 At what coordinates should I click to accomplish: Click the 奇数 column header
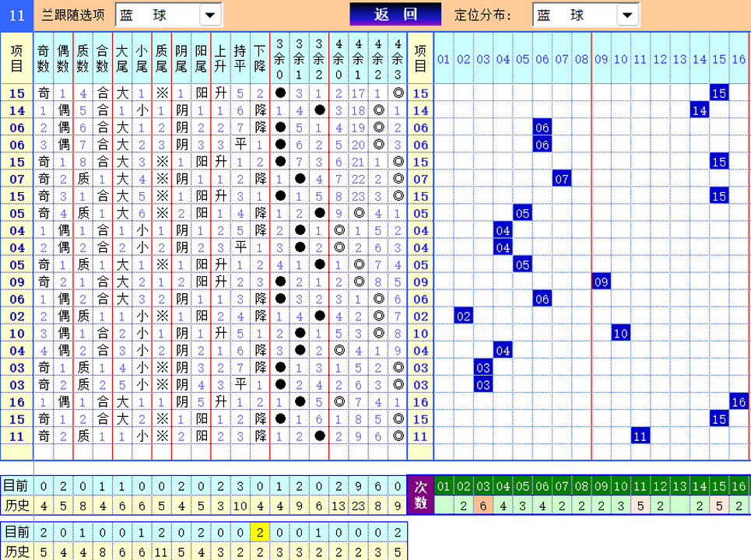pos(43,58)
